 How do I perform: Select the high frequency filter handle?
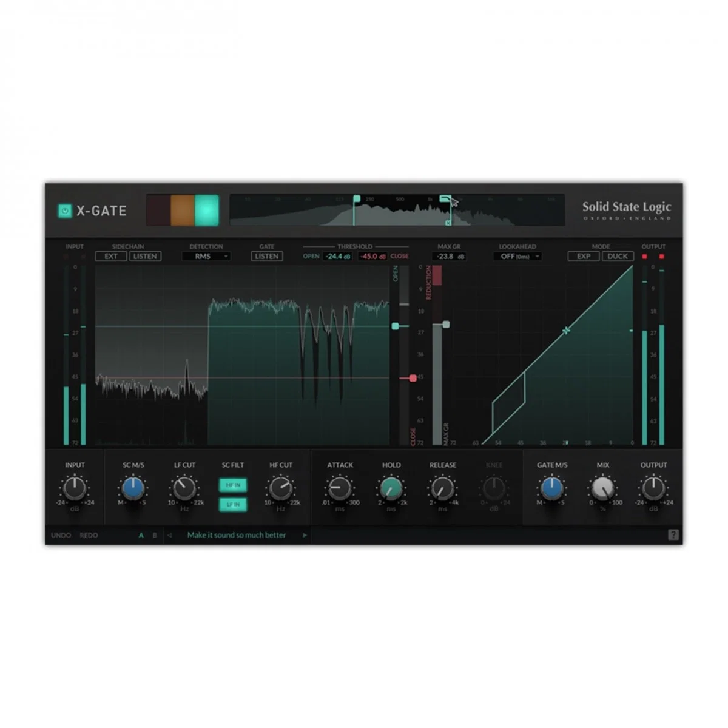coord(445,198)
